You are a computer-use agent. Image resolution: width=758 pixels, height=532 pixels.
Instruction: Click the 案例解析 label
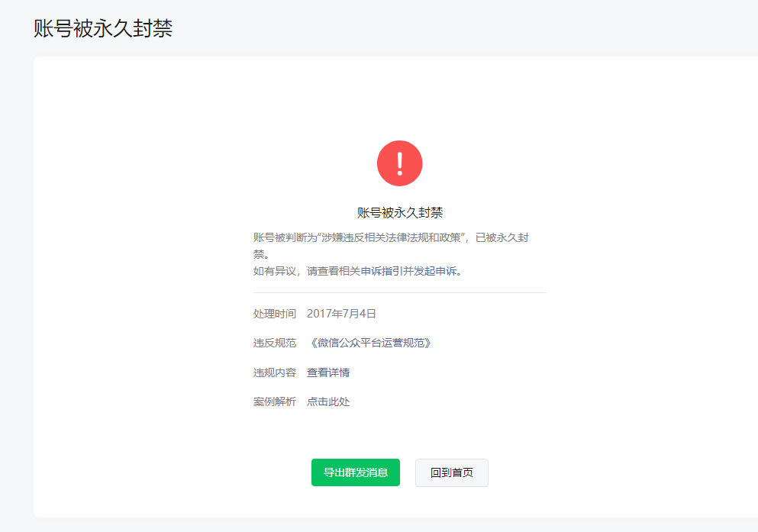[x=275, y=401]
